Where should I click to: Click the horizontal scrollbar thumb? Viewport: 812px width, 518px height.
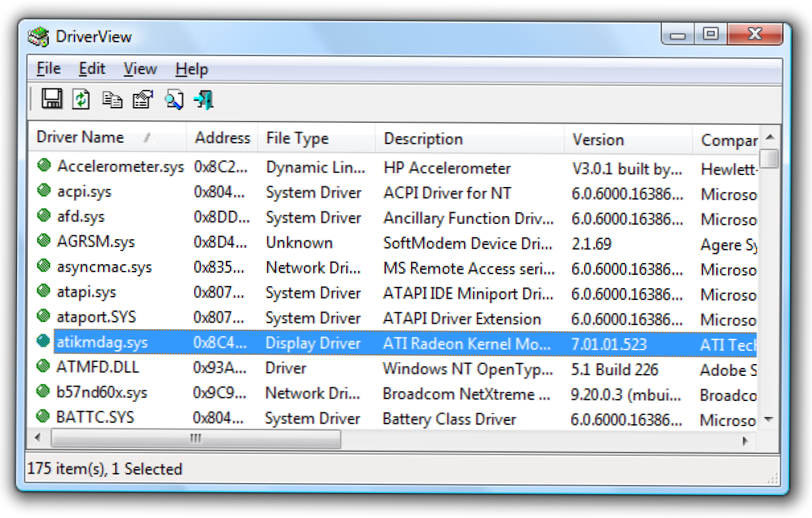[x=196, y=439]
